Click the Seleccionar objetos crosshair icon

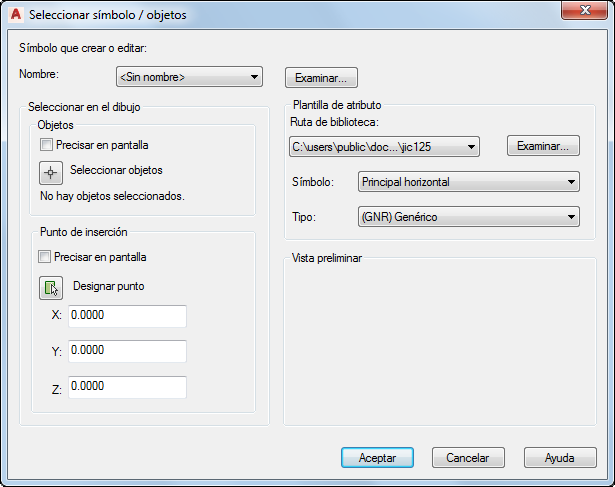click(51, 173)
